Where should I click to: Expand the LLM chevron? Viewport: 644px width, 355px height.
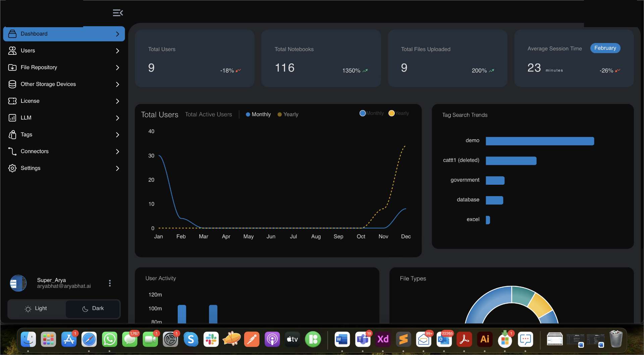click(x=117, y=118)
